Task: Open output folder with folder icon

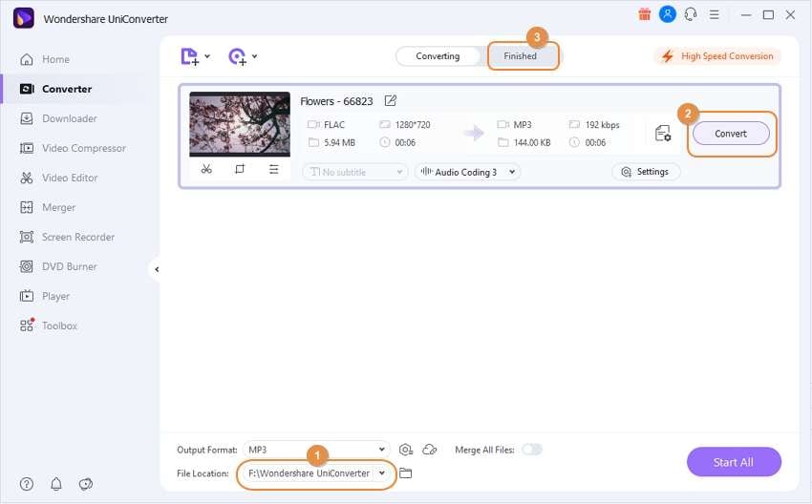Action: (405, 473)
